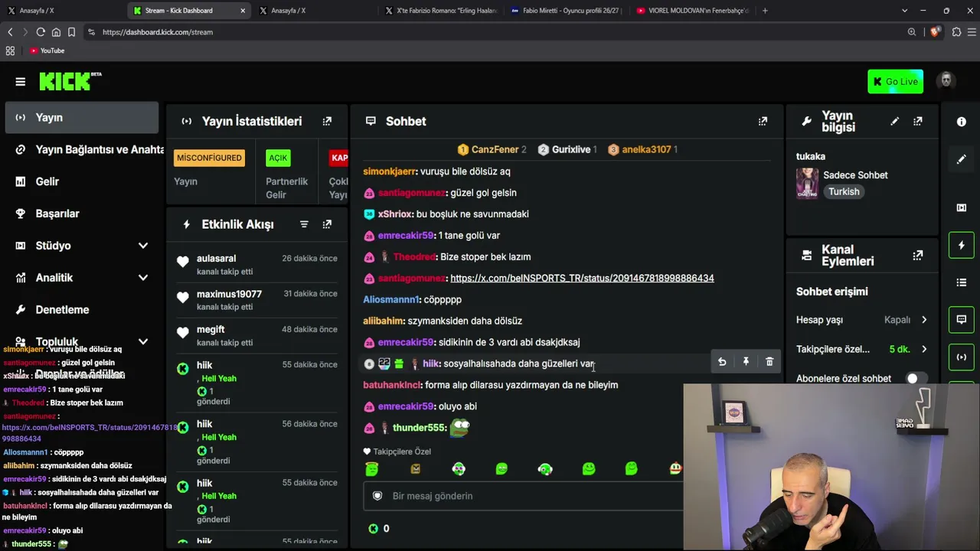The height and width of the screenshot is (551, 980).
Task: Switch to the VIOREL MOLDOVAN YouTube tab
Action: pyautogui.click(x=691, y=11)
